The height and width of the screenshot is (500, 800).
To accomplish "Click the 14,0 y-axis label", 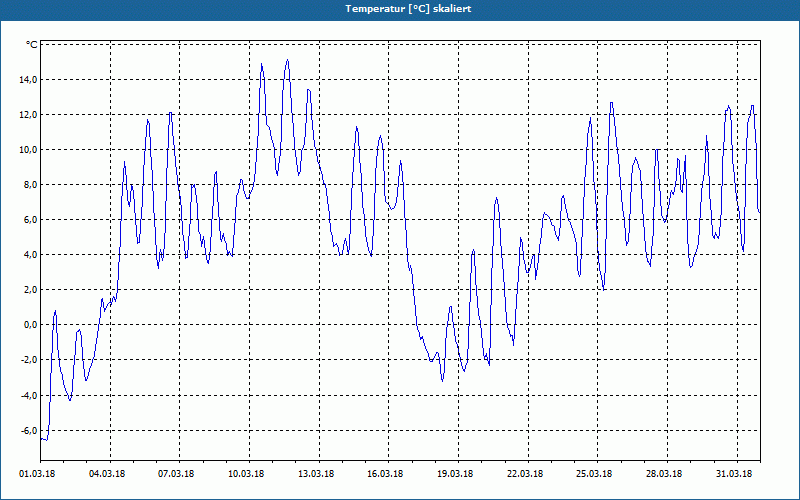I will tap(28, 80).
